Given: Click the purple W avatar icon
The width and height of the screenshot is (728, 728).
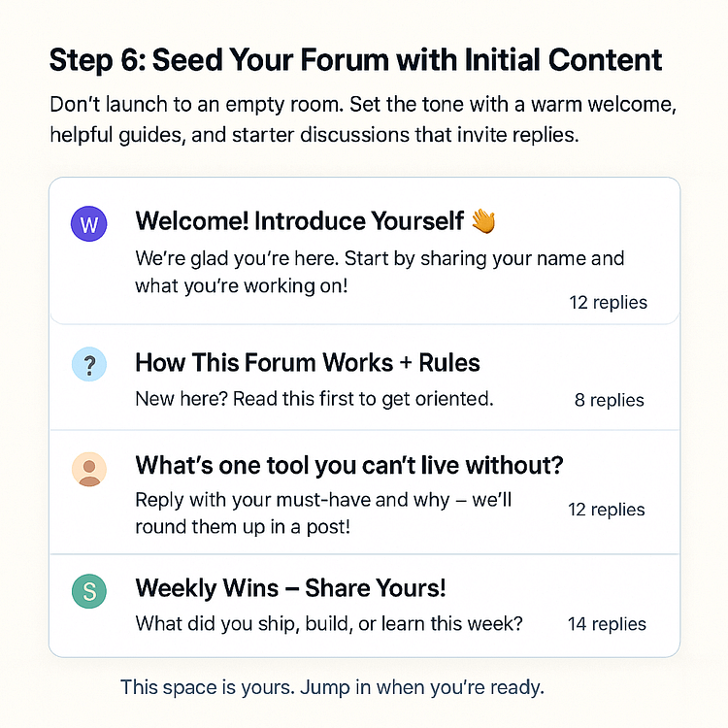Looking at the screenshot, I should tap(88, 224).
